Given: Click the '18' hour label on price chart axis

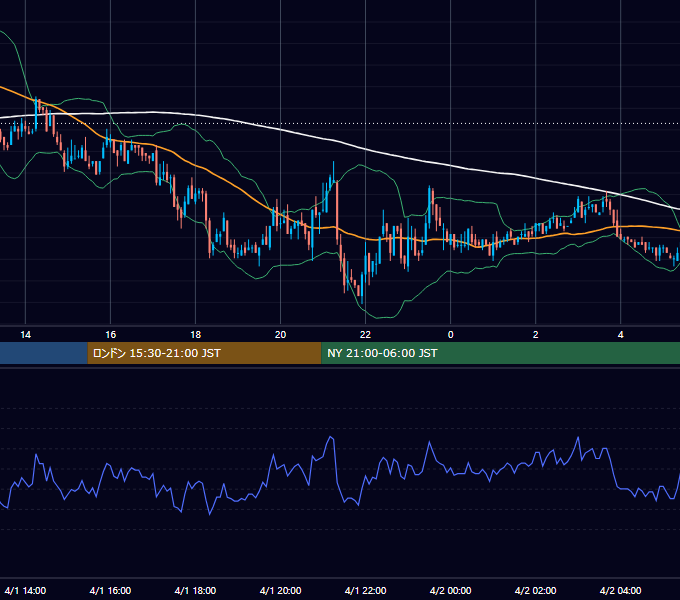Looking at the screenshot, I should pos(196,335).
